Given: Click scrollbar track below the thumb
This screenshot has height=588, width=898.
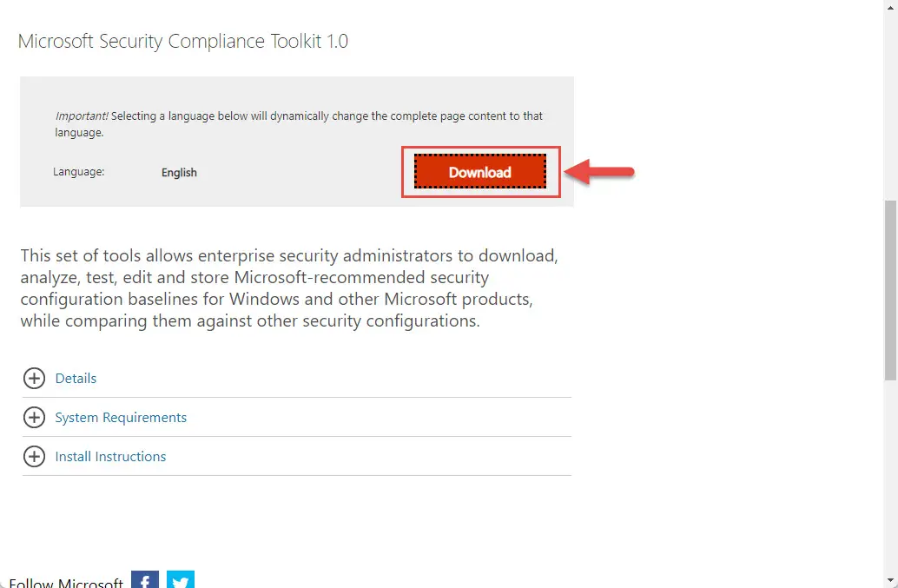Looking at the screenshot, I should [890, 476].
